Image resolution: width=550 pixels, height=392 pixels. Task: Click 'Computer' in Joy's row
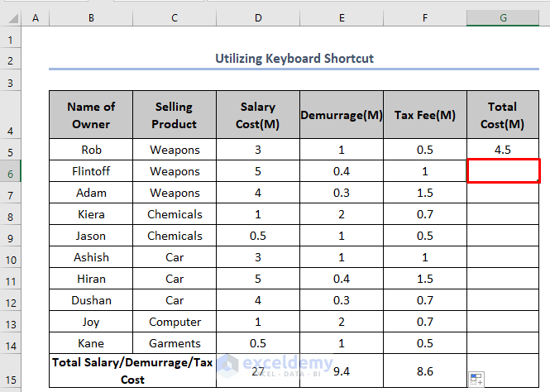point(175,322)
